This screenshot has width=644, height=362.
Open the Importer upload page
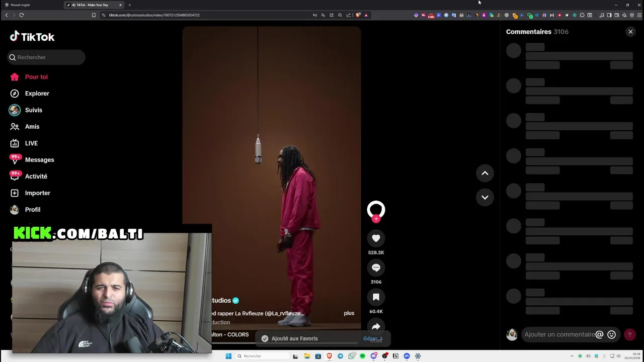pyautogui.click(x=30, y=193)
